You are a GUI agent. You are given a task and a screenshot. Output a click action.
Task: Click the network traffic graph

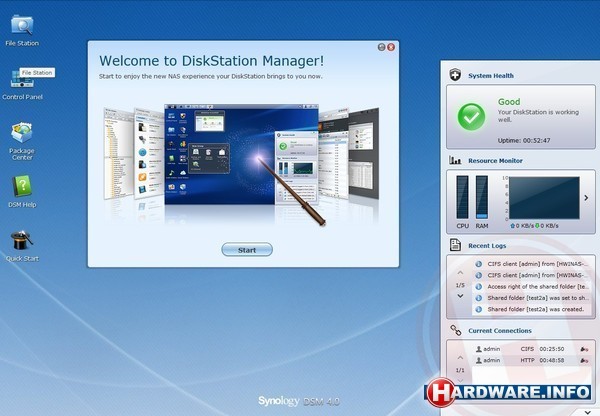544,198
